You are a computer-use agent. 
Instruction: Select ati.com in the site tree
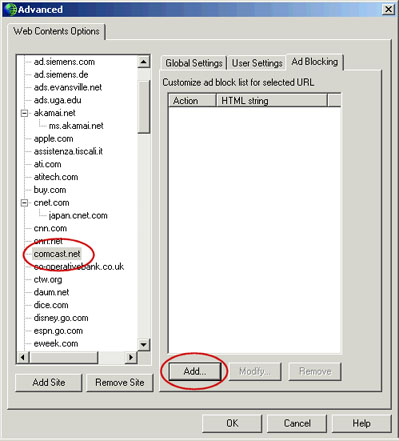47,164
